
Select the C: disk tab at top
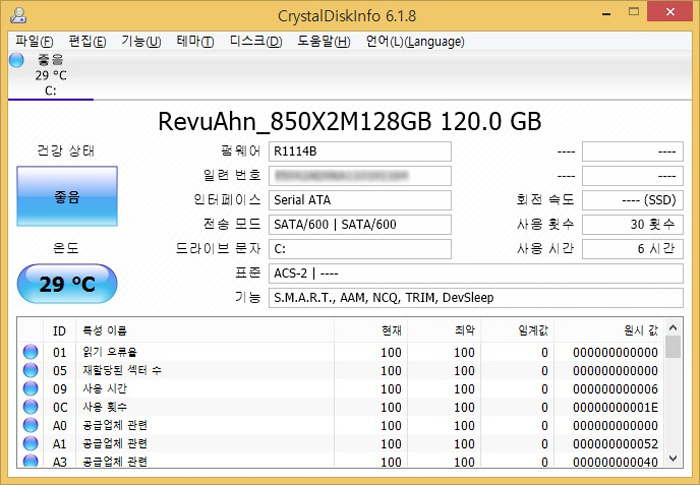(50, 75)
